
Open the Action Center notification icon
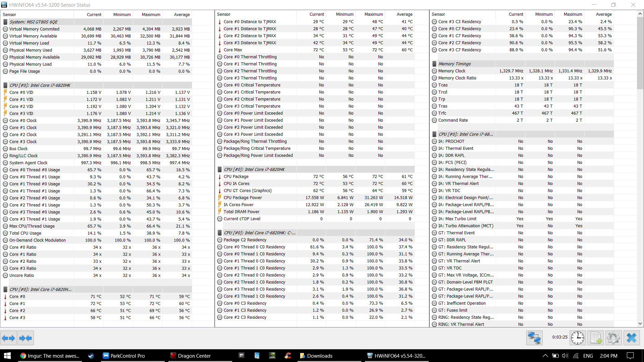(630, 356)
